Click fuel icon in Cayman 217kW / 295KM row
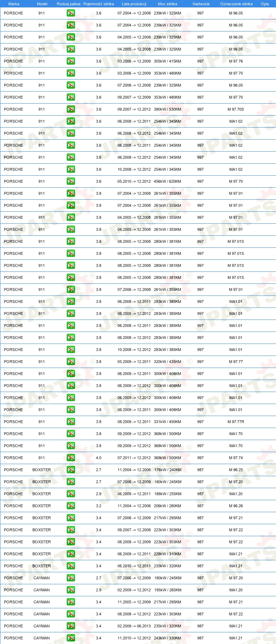This screenshot has height=644, width=276. point(71,602)
